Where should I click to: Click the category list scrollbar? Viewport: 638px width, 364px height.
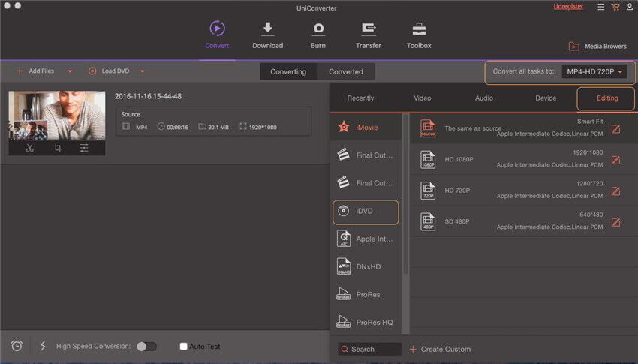pyautogui.click(x=405, y=194)
